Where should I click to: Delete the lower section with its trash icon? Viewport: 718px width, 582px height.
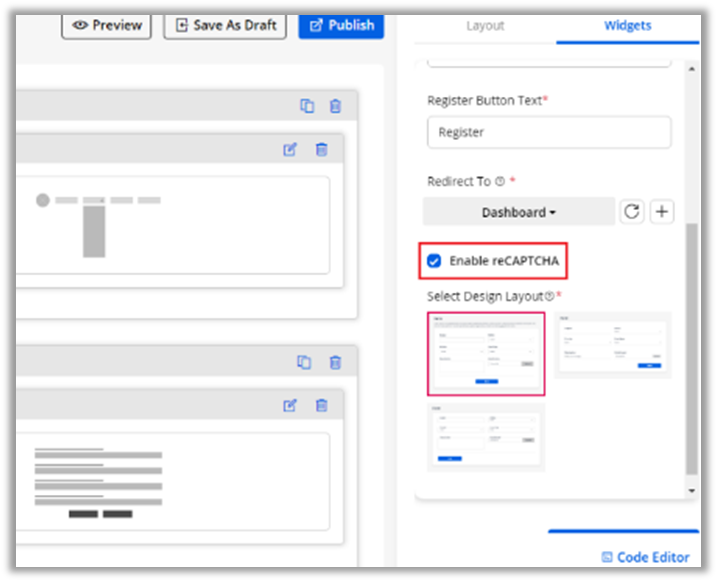point(336,363)
